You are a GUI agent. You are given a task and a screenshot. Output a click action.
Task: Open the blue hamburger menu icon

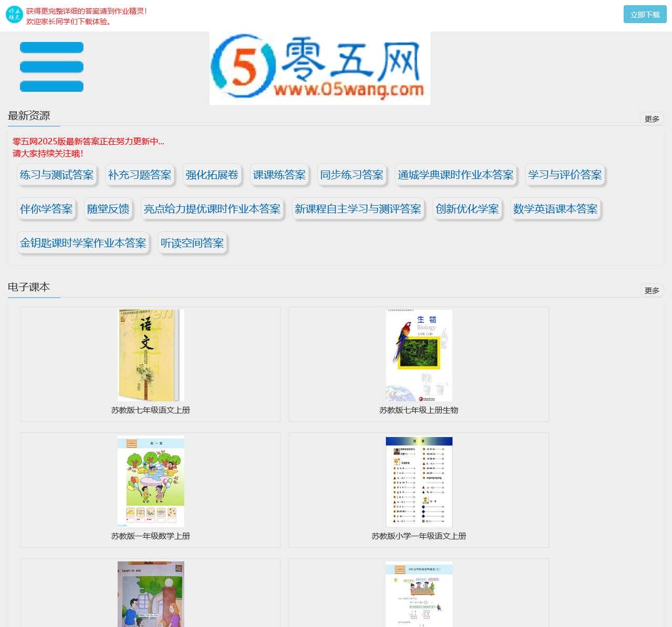51,67
